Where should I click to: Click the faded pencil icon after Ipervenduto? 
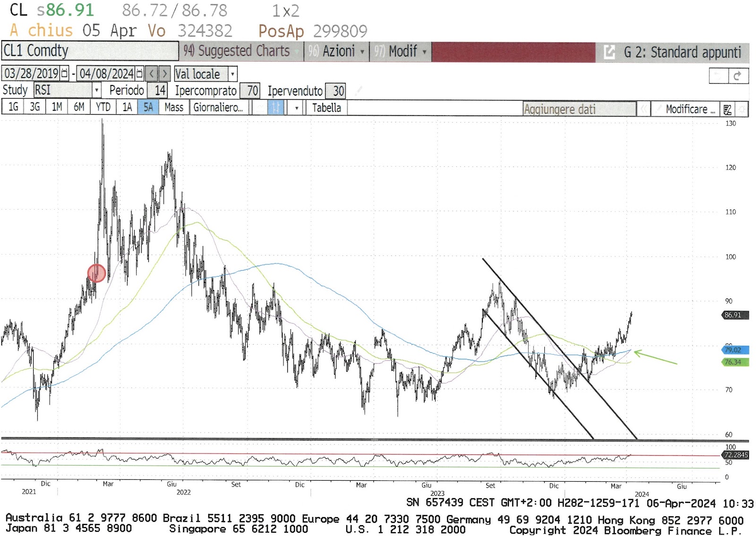(359, 90)
